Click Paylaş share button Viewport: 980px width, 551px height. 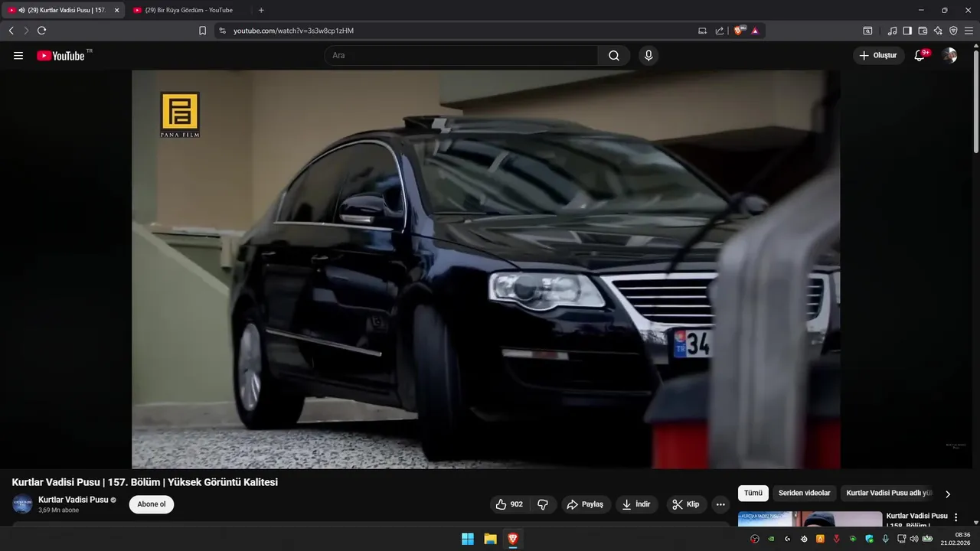pos(586,504)
